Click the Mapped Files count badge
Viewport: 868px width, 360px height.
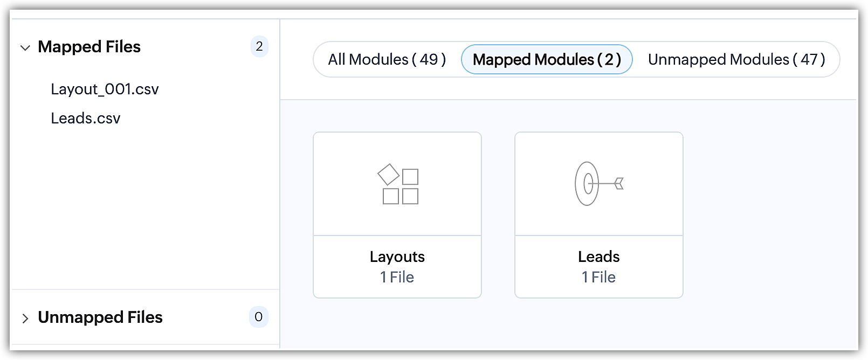(259, 46)
